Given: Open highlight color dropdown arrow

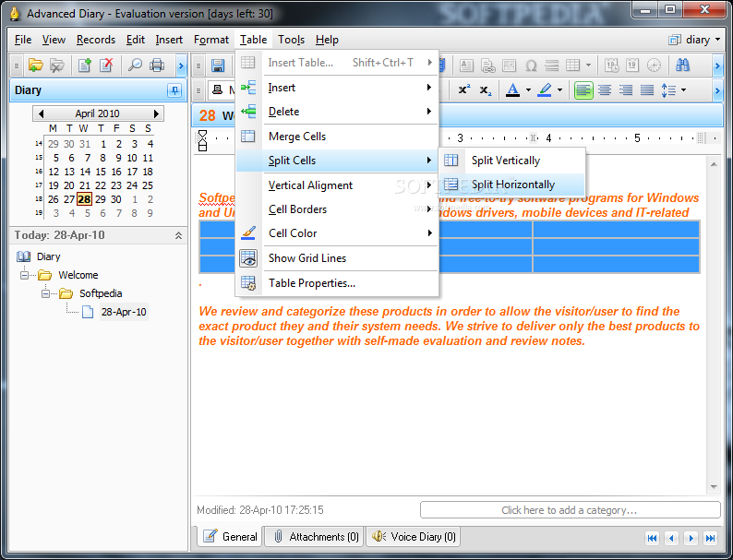Looking at the screenshot, I should (x=559, y=89).
